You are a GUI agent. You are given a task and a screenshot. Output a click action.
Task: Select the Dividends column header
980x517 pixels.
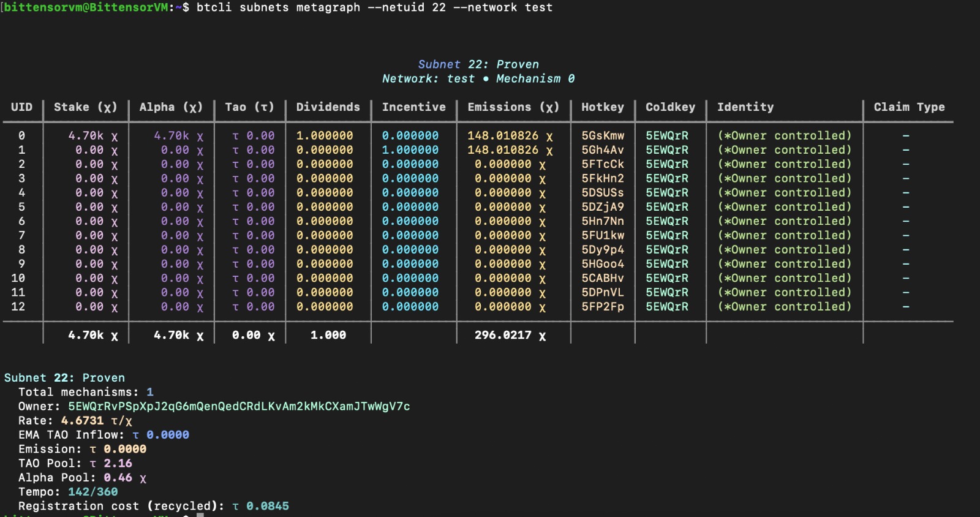(x=328, y=107)
